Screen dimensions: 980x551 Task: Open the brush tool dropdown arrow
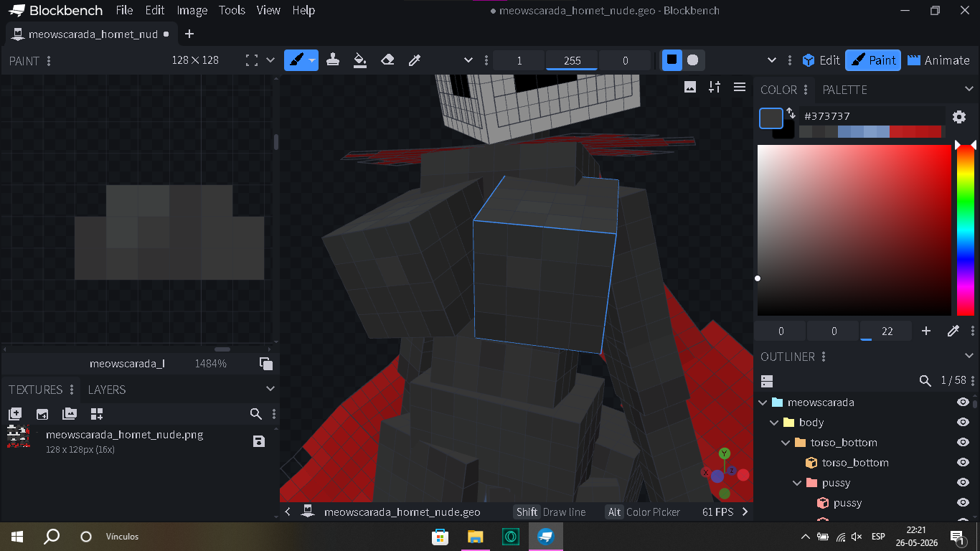tap(312, 60)
